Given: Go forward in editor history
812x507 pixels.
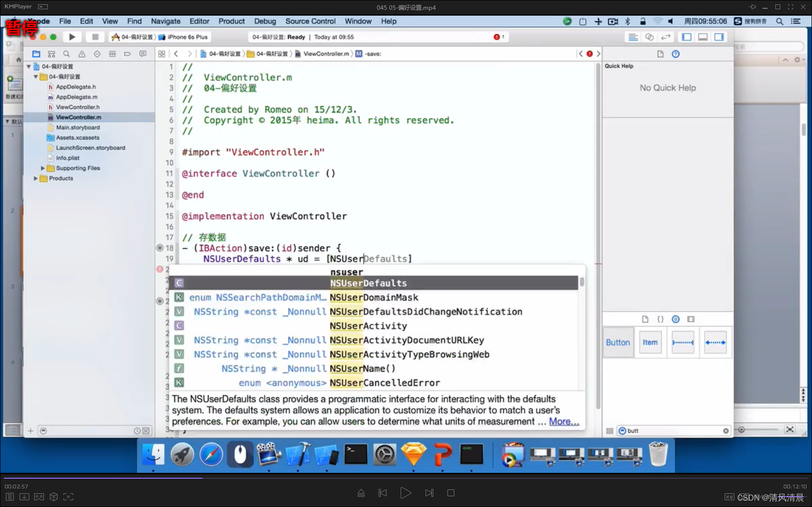Looking at the screenshot, I should tap(190, 54).
